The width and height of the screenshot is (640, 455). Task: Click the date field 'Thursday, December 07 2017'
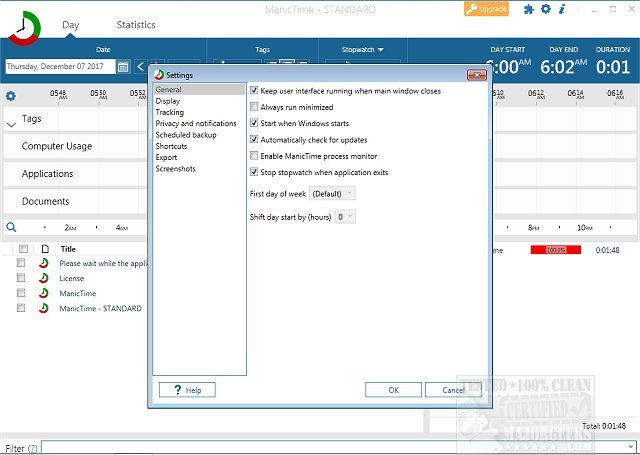[x=60, y=67]
